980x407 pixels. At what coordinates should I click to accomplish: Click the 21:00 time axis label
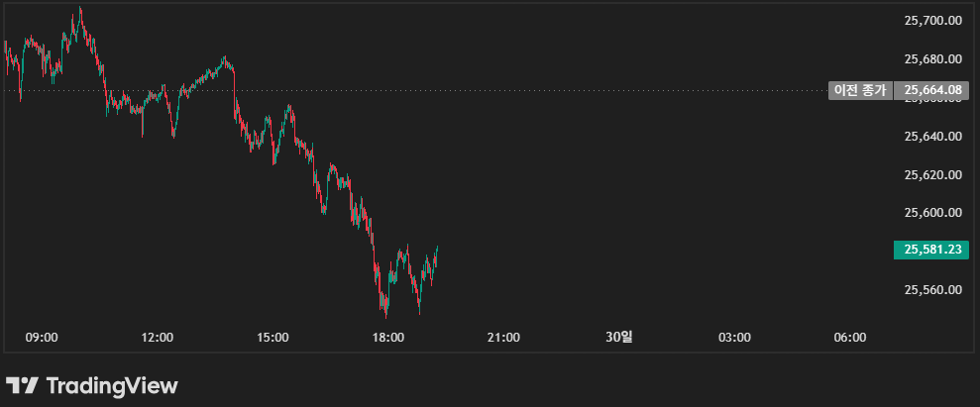[x=503, y=338]
